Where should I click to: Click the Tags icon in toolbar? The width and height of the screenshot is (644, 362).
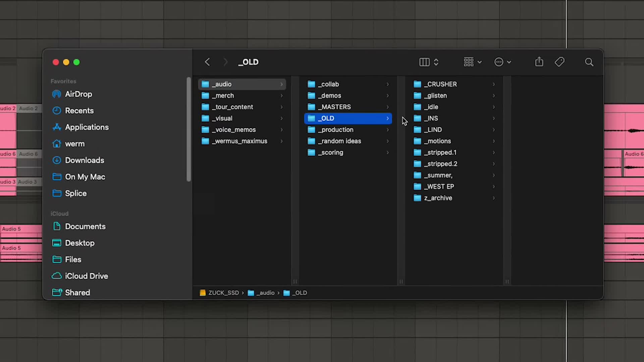(x=559, y=62)
